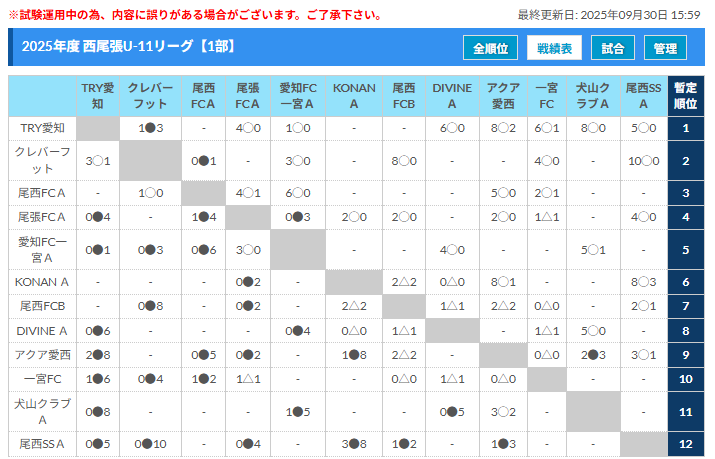Image resolution: width=715 pixels, height=459 pixels.
Task: Click the アクア愛西 column header
Action: tap(503, 96)
